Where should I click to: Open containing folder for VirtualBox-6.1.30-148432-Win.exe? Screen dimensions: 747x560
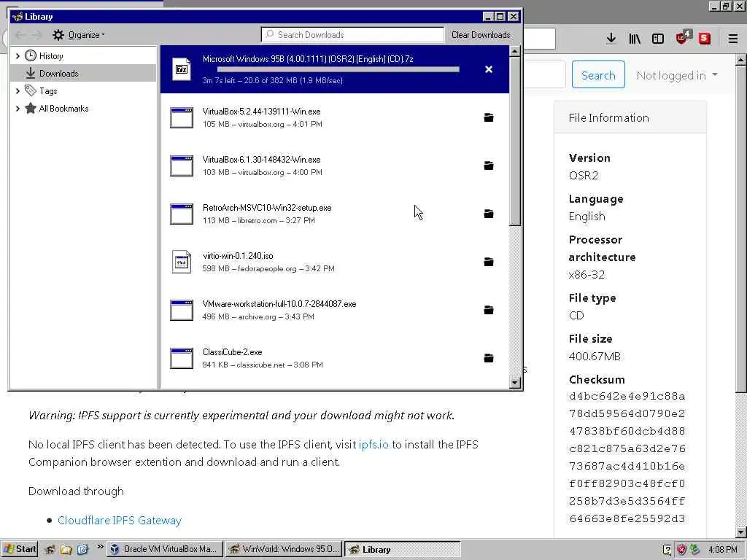pos(488,166)
